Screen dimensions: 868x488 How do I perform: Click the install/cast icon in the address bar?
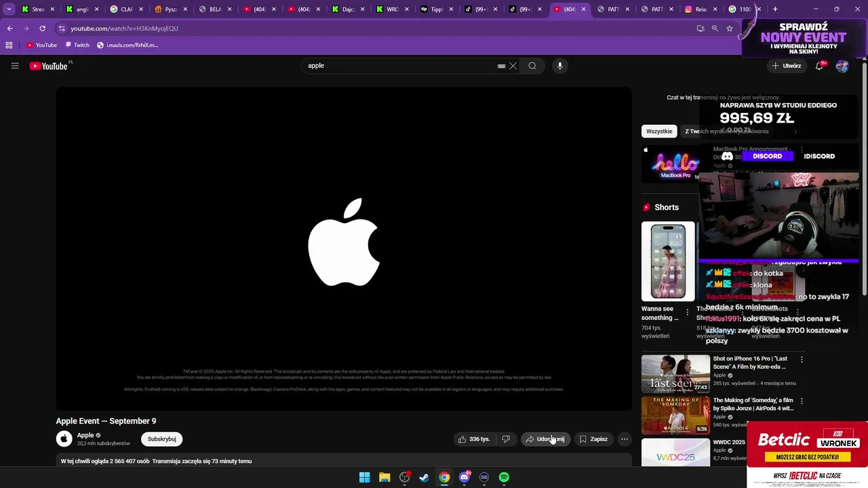pos(701,28)
